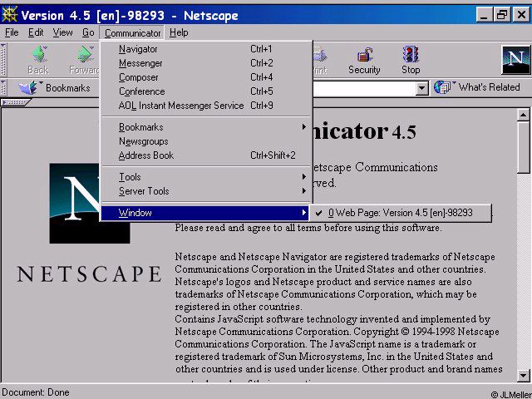This screenshot has height=399, width=532.
Task: Click the NETSCAPE wordmark under the logo
Action: (90, 274)
